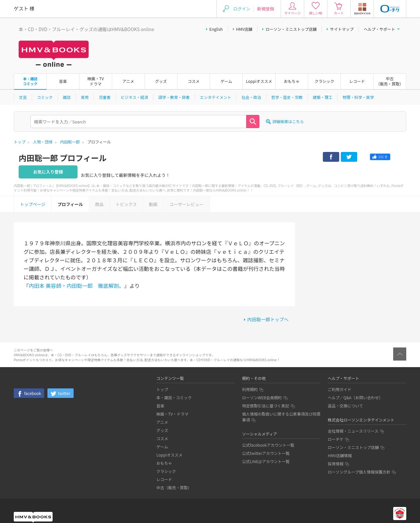The height and width of the screenshot is (523, 420).
Task: Click the login key icon
Action: tap(226, 9)
